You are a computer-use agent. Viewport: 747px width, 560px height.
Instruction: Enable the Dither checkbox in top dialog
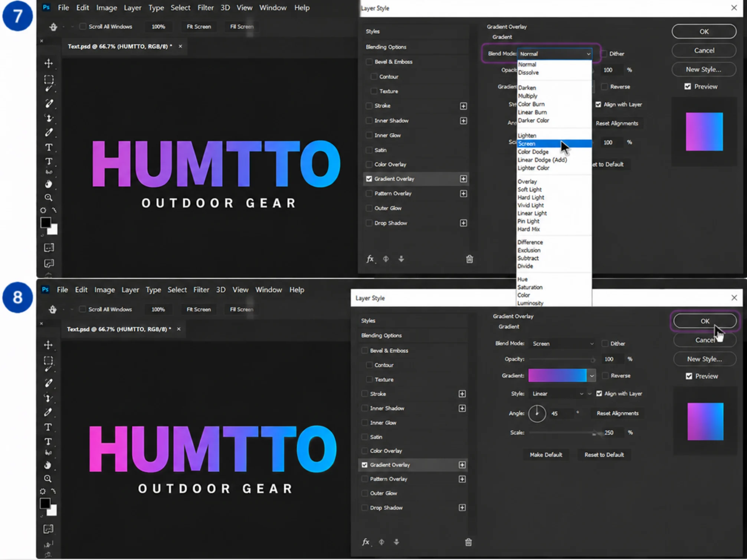point(604,54)
